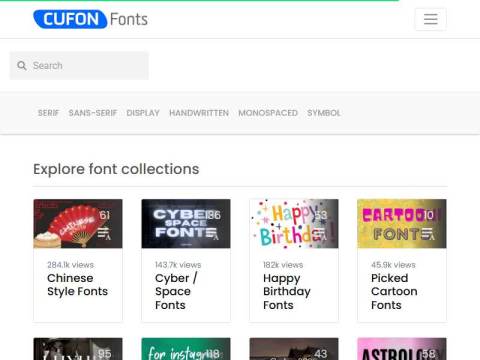
Task: Click the 45.9k views text
Action: click(393, 265)
